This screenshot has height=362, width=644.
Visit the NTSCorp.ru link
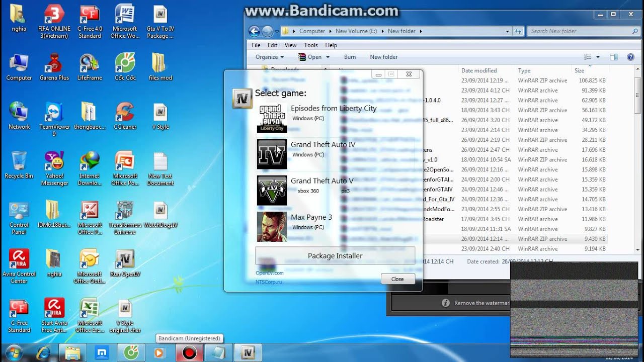[x=269, y=282]
